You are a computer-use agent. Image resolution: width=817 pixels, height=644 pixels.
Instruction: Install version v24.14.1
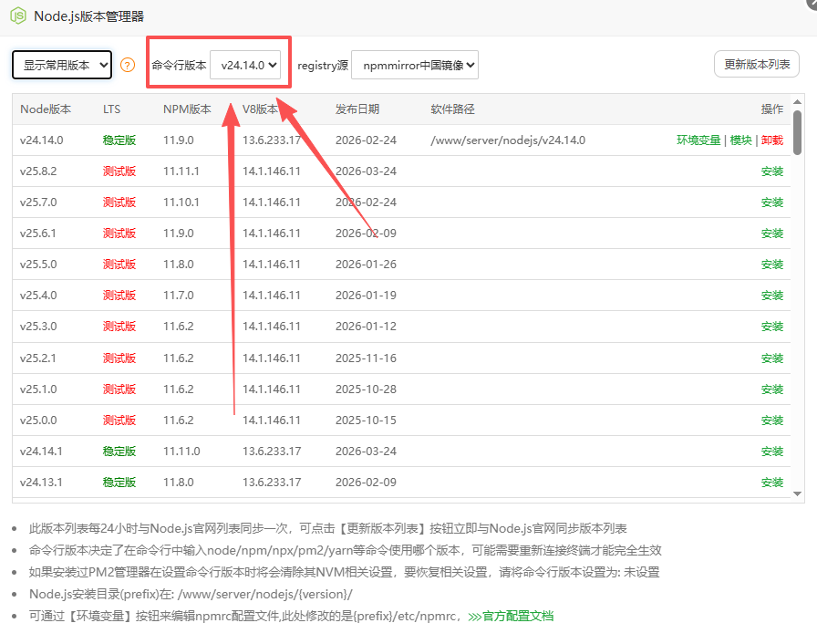tap(771, 451)
